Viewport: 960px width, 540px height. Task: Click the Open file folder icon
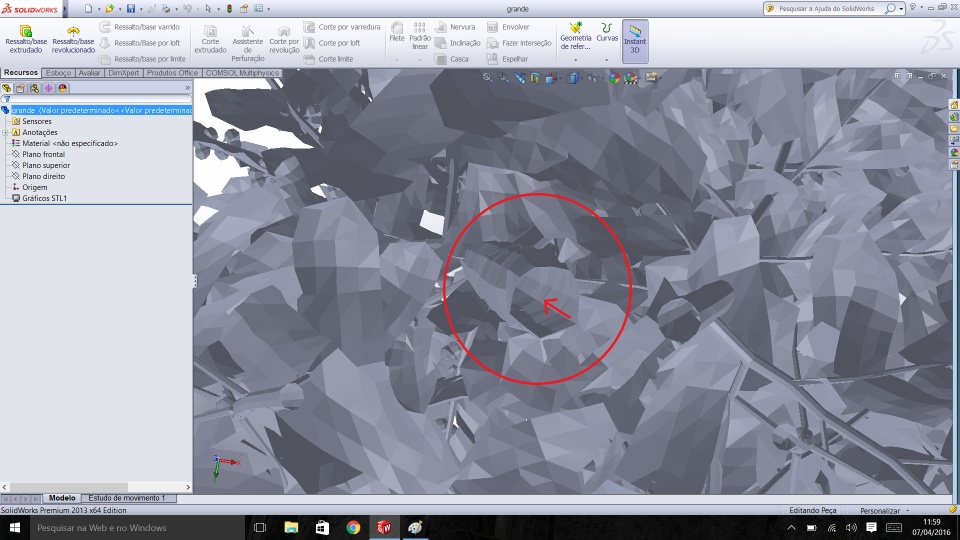tap(110, 9)
